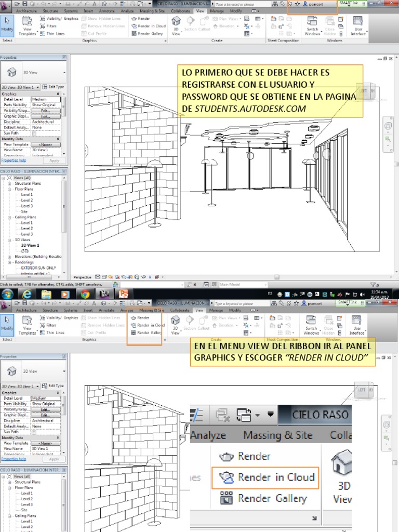Viewport: 399px width, 532px height.
Task: Click Visibility/Graphics Edit button in top Properties
Action: [46, 111]
